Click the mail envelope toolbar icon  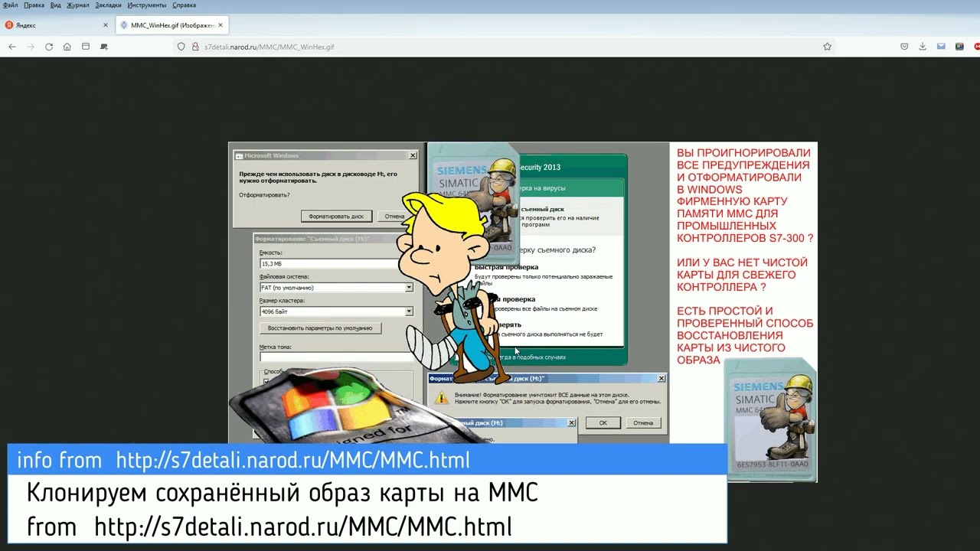941,47
